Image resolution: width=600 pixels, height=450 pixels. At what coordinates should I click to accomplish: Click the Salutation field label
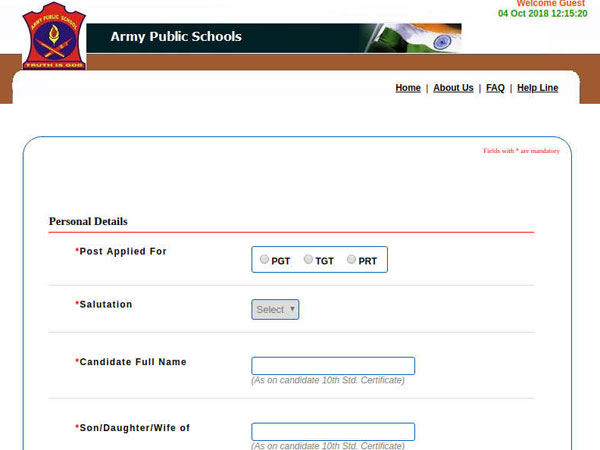coord(106,304)
